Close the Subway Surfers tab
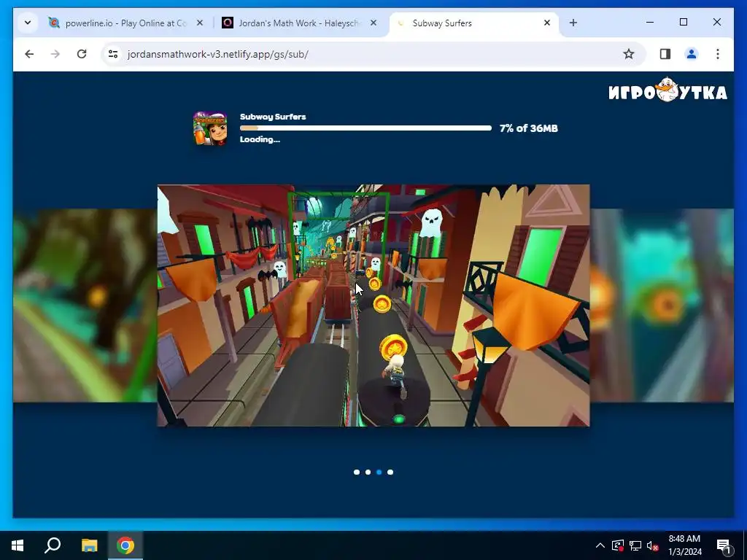 pos(547,23)
